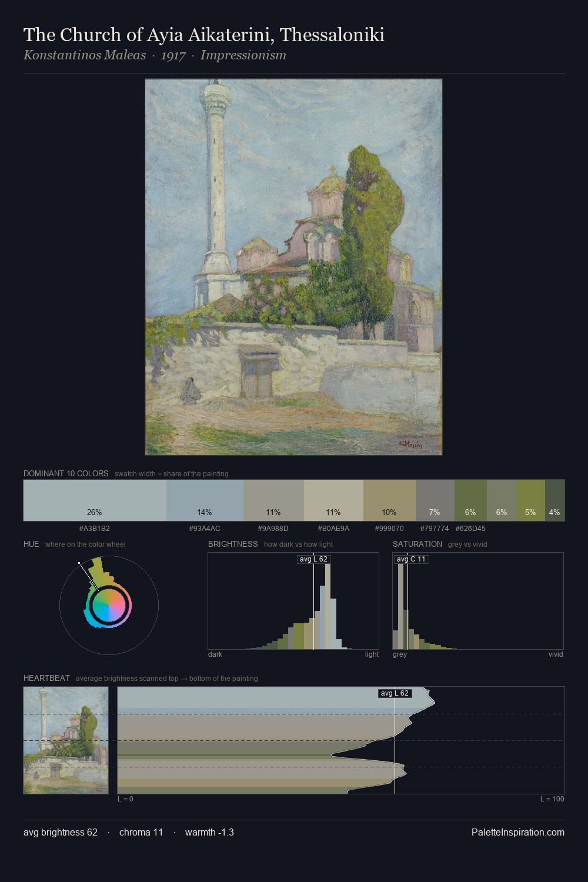588x882 pixels.
Task: Click the 'dark' axis label
Action: click(215, 654)
